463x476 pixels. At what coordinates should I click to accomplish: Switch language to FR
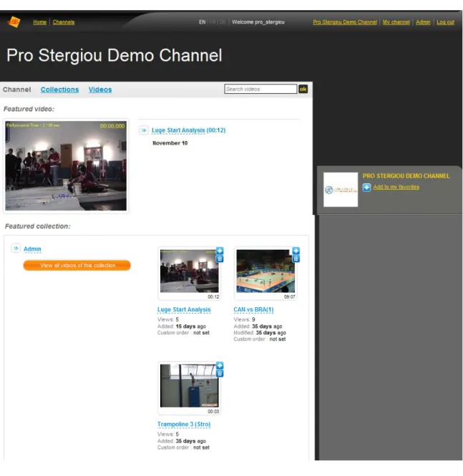213,22
